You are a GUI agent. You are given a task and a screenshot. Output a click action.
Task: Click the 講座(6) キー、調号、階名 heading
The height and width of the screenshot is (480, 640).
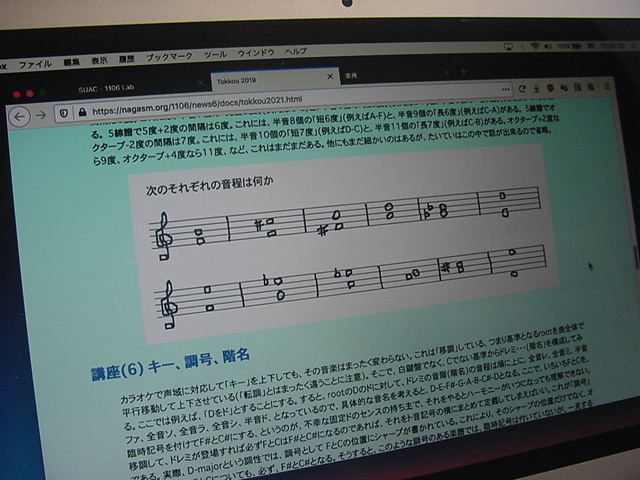point(170,364)
